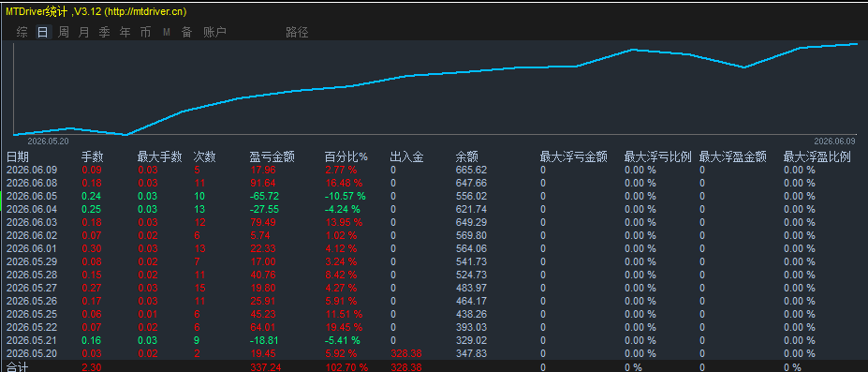The height and width of the screenshot is (372, 868).
Task: Click loss value -65.72
Action: 264,196
